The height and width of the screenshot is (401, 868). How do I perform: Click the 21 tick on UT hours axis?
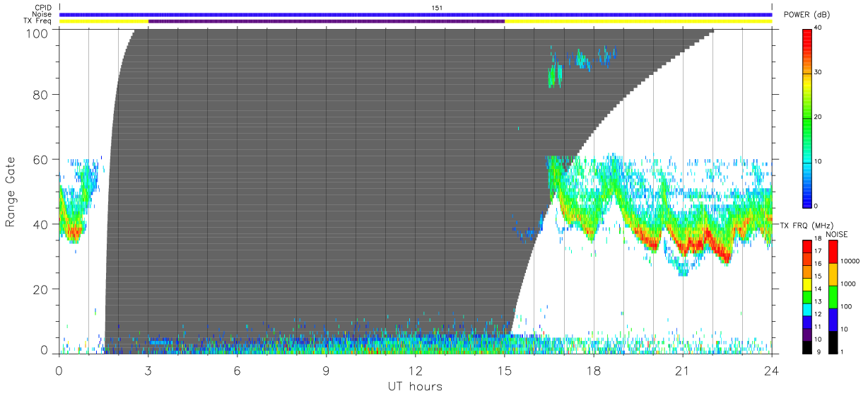[x=683, y=371]
